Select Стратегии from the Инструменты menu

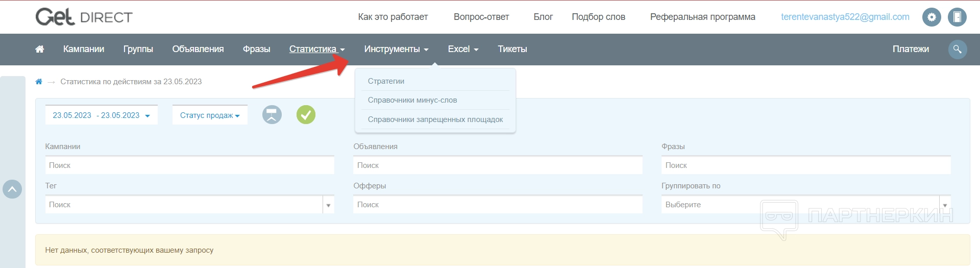386,81
